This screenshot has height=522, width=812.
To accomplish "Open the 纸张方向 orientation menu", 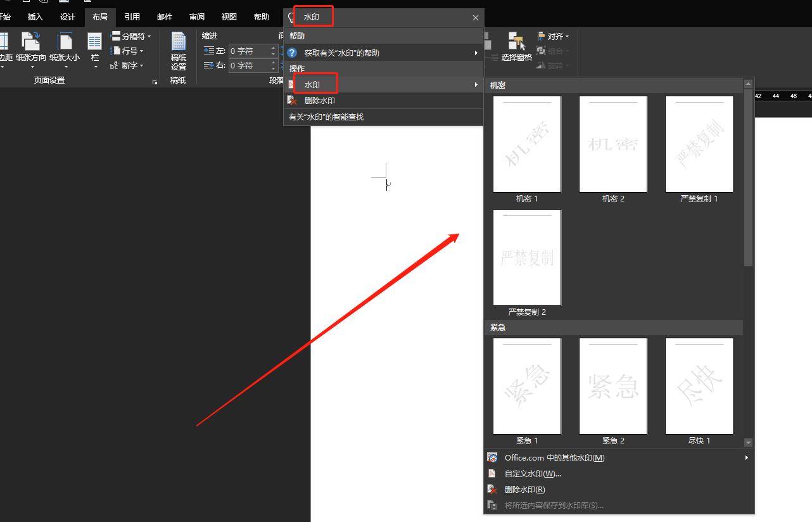I will (x=30, y=51).
